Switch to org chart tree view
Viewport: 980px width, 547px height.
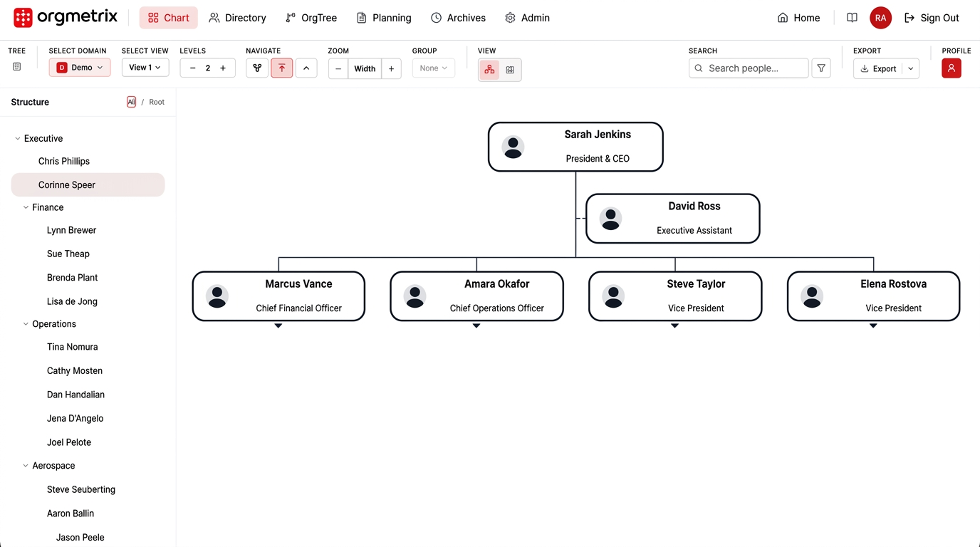click(489, 69)
